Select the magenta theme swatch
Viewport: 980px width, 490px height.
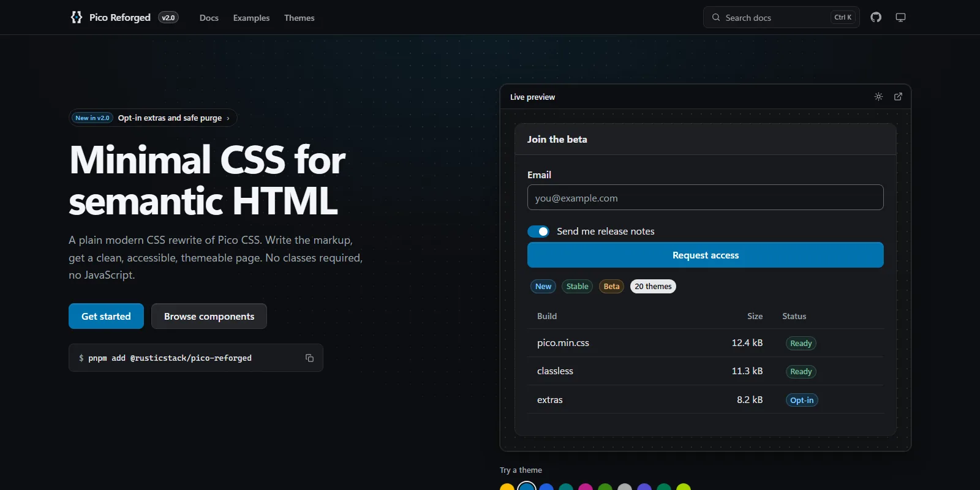[586, 487]
